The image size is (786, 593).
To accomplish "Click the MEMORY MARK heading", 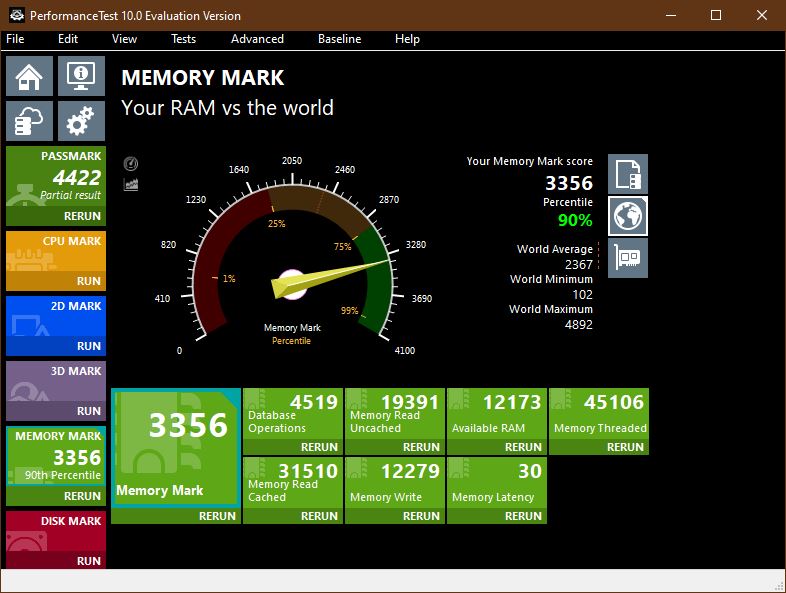I will tap(203, 78).
